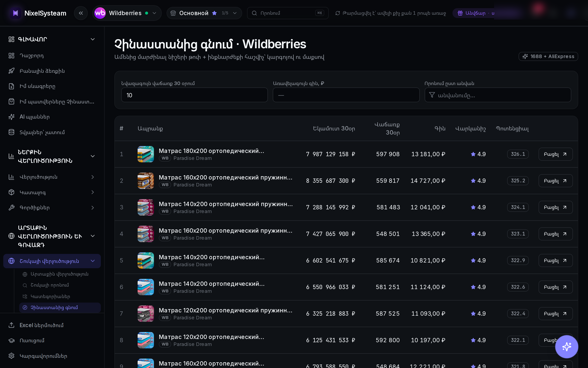Click the sparkle icon for AI պլաններ
Image resolution: width=588 pixels, height=368 pixels.
point(11,117)
